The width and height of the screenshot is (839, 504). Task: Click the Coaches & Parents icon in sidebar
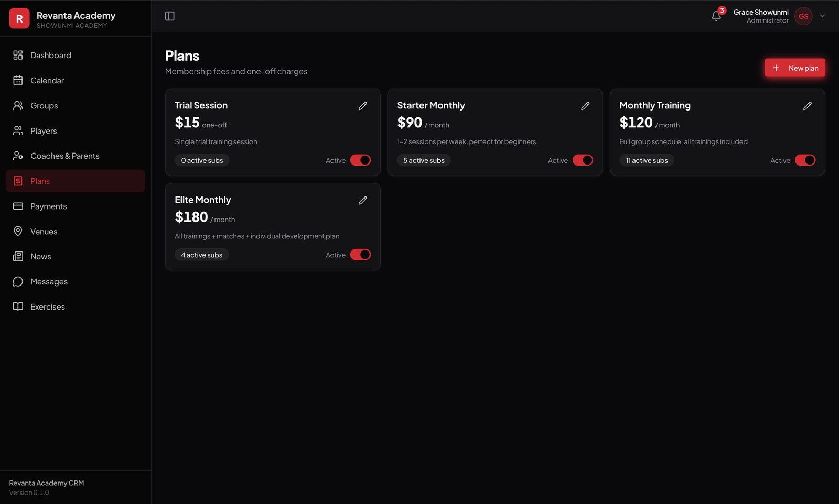[x=18, y=156]
